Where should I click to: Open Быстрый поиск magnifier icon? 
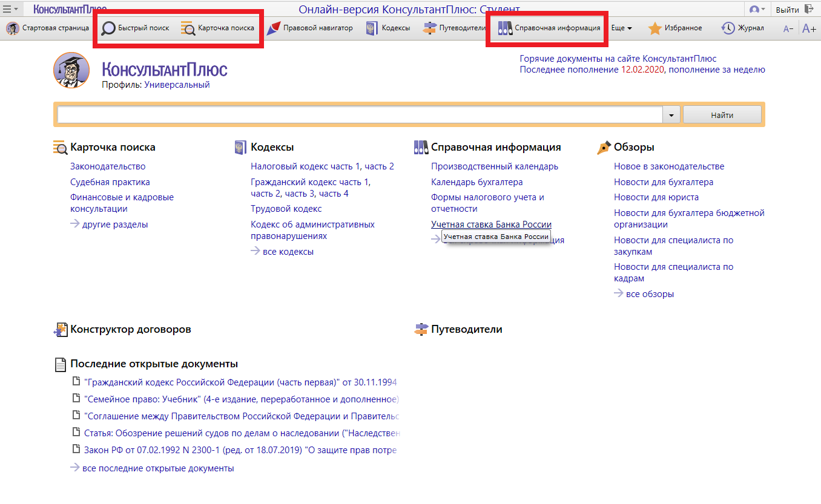(x=108, y=28)
